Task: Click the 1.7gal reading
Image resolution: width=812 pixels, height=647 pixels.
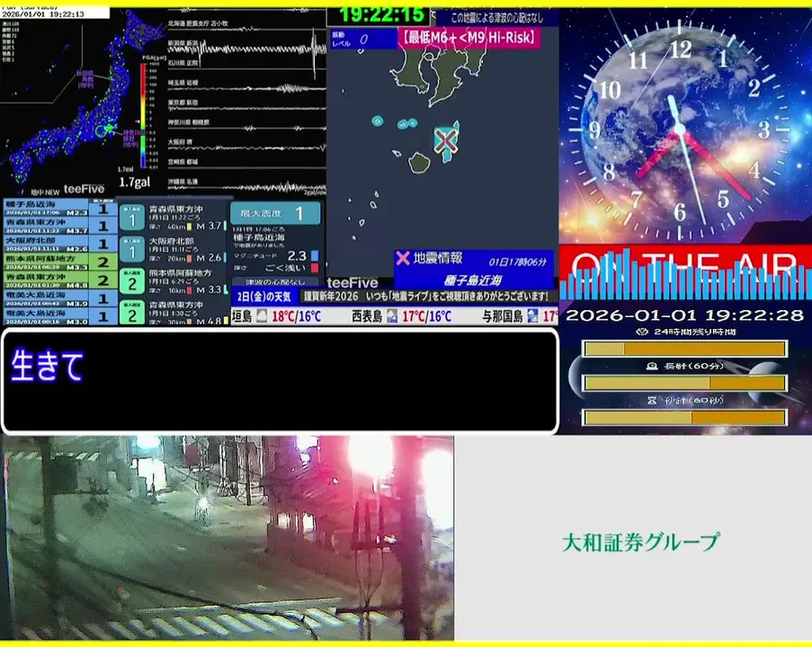Action: click(x=134, y=182)
